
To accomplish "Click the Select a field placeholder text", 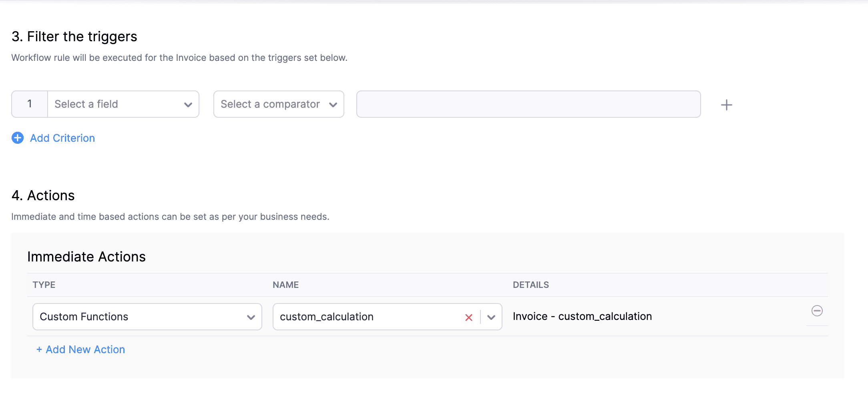I will tap(86, 104).
